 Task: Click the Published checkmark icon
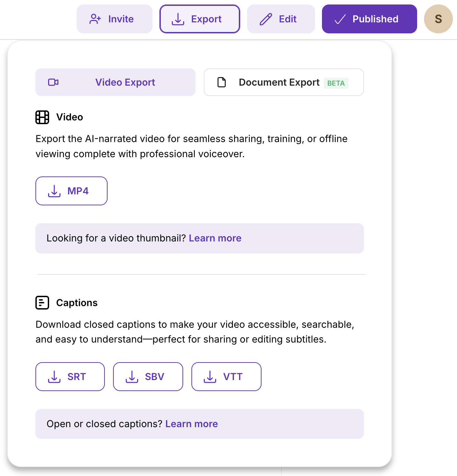340,19
